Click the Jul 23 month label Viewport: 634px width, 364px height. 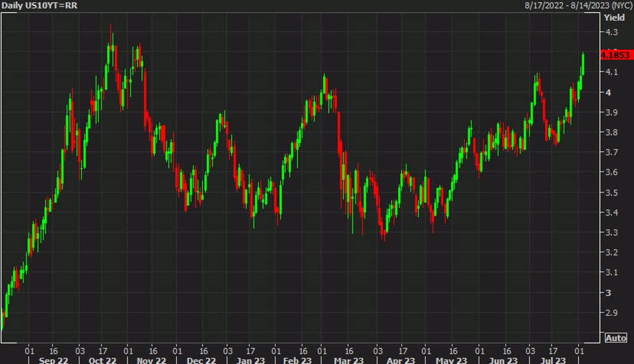(x=553, y=360)
